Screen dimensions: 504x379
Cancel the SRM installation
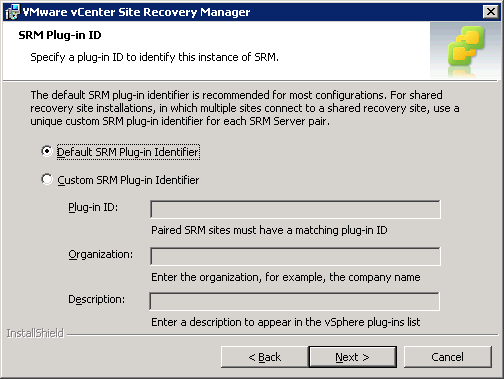pos(447,357)
